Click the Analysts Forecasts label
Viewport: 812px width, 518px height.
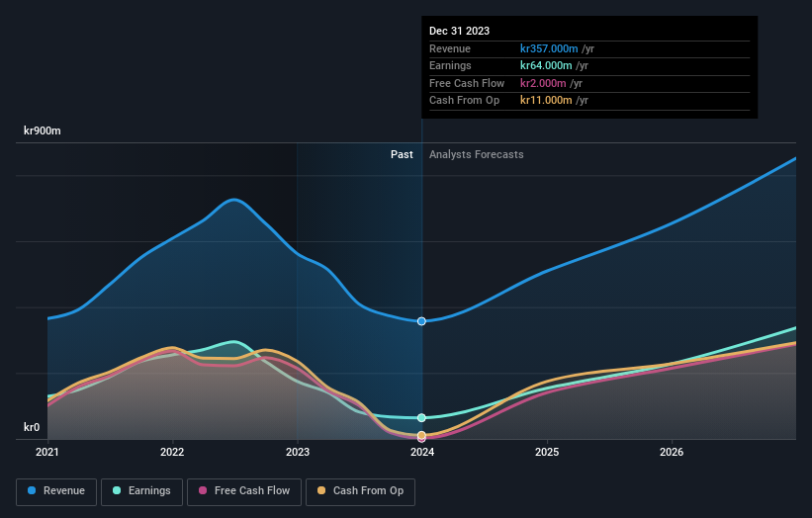(477, 155)
